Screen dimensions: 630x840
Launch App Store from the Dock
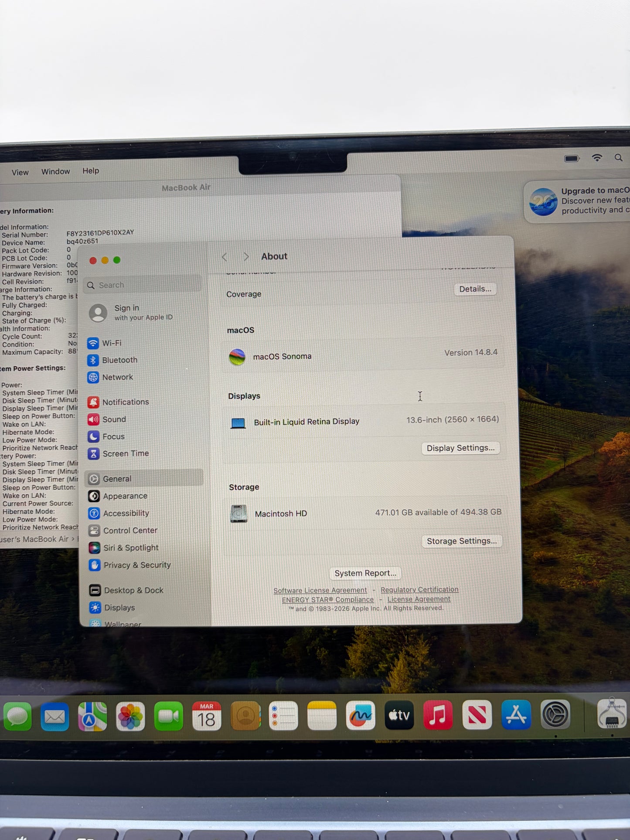516,714
